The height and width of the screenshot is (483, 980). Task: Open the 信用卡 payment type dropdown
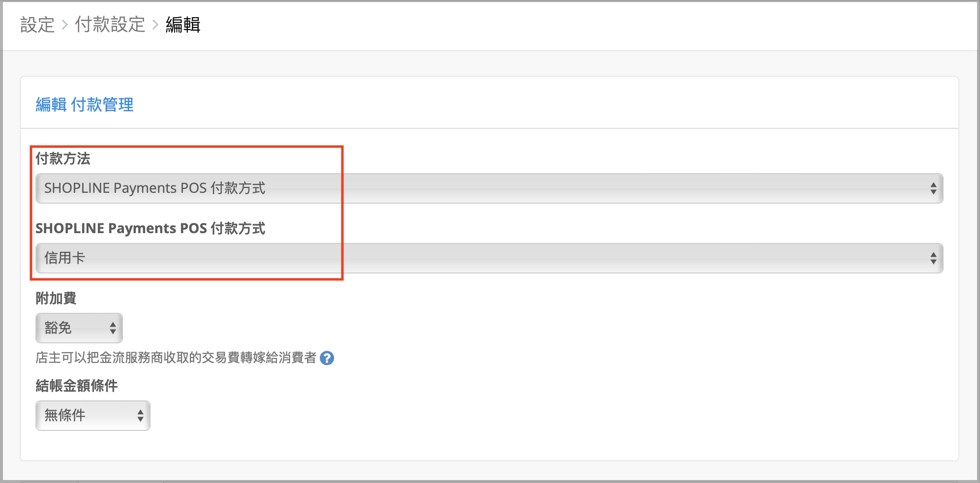(x=489, y=258)
